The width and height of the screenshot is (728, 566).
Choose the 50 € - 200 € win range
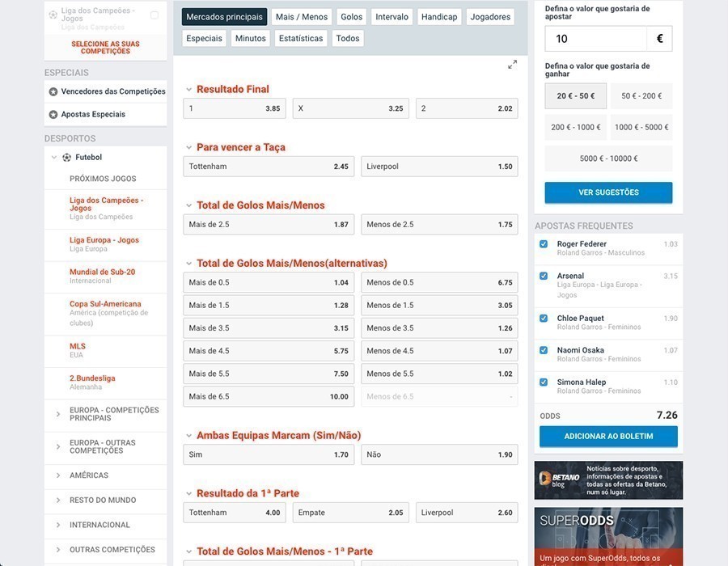click(641, 96)
